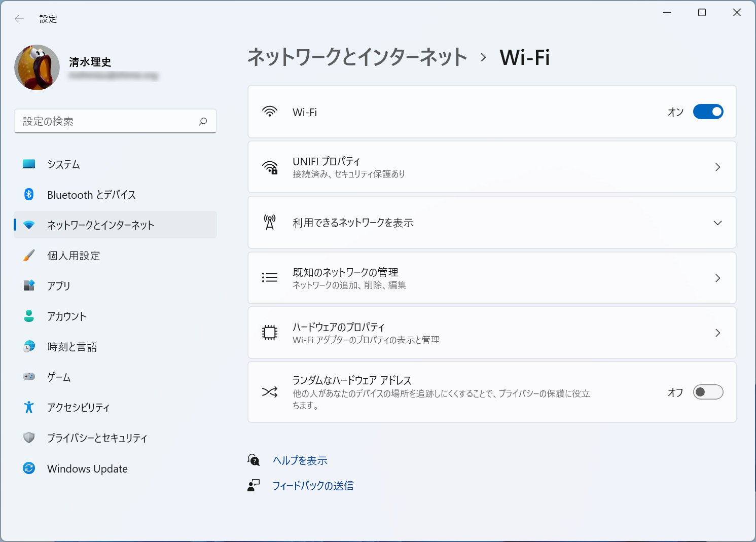756x542 pixels.
Task: Open 既知のネットワークの管理 via its chevron
Action: pyautogui.click(x=717, y=278)
